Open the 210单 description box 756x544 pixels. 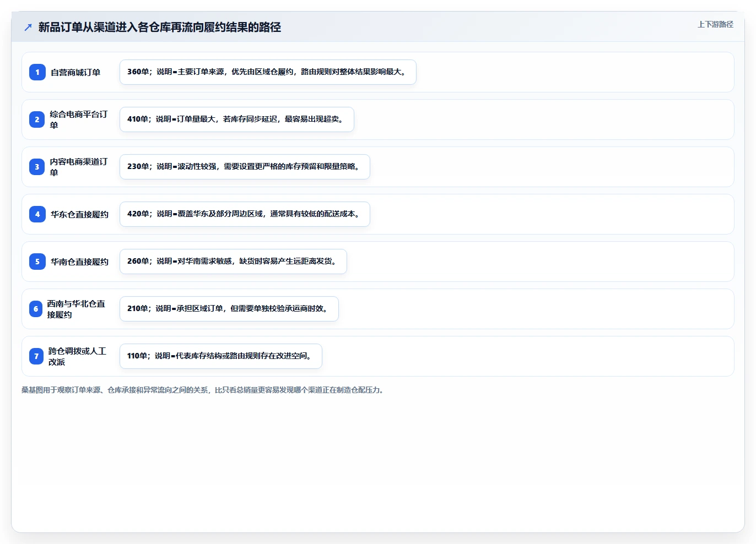coord(229,309)
